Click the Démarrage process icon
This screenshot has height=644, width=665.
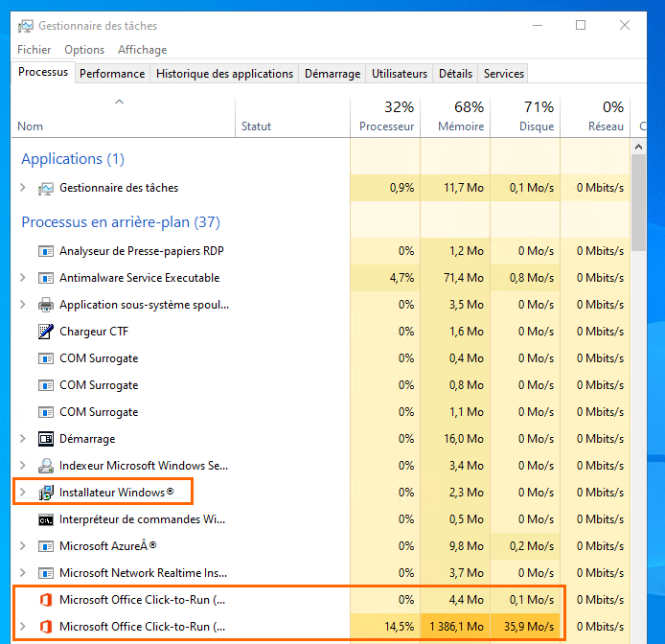[46, 439]
